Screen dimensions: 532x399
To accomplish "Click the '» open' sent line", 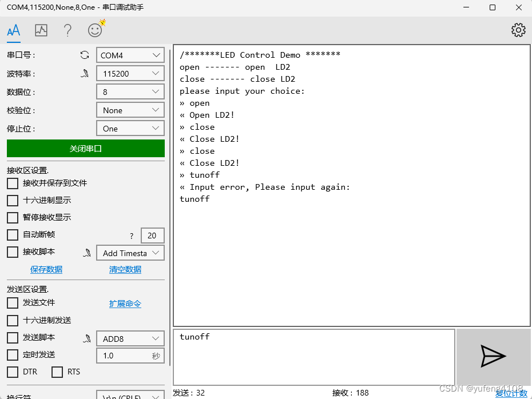I will [194, 103].
